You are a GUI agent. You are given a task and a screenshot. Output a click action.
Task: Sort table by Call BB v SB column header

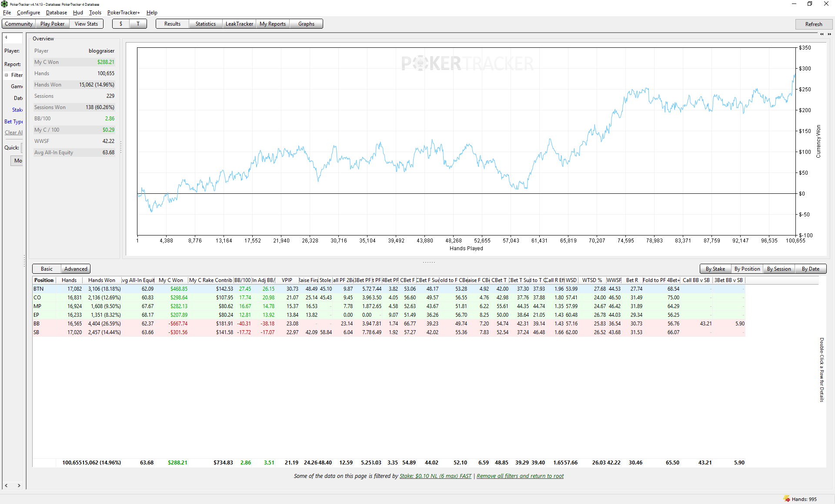click(x=696, y=280)
